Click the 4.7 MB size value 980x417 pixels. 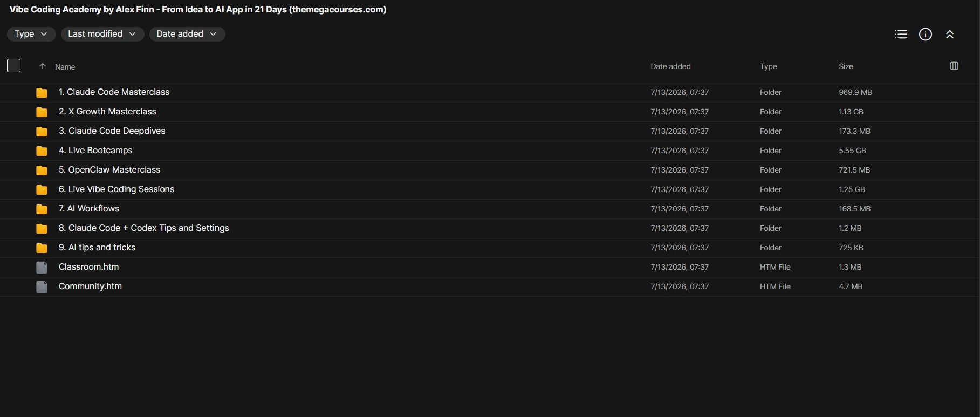[851, 286]
